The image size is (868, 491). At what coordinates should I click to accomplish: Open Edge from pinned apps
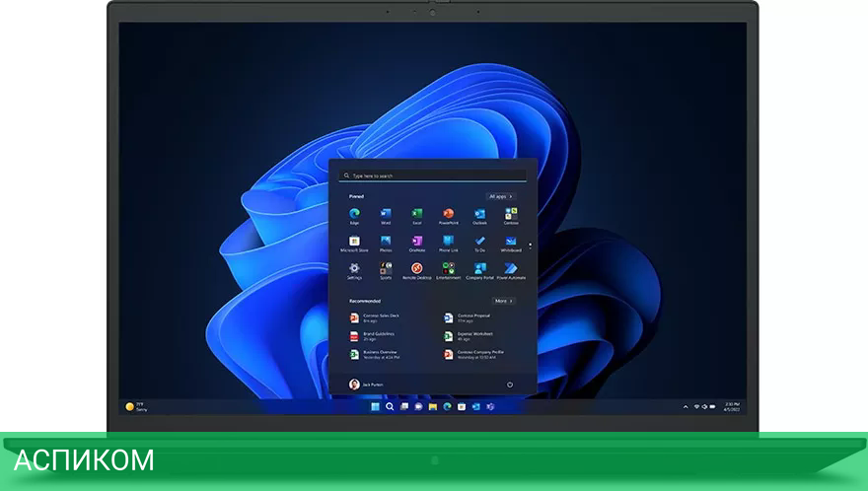[x=354, y=215]
